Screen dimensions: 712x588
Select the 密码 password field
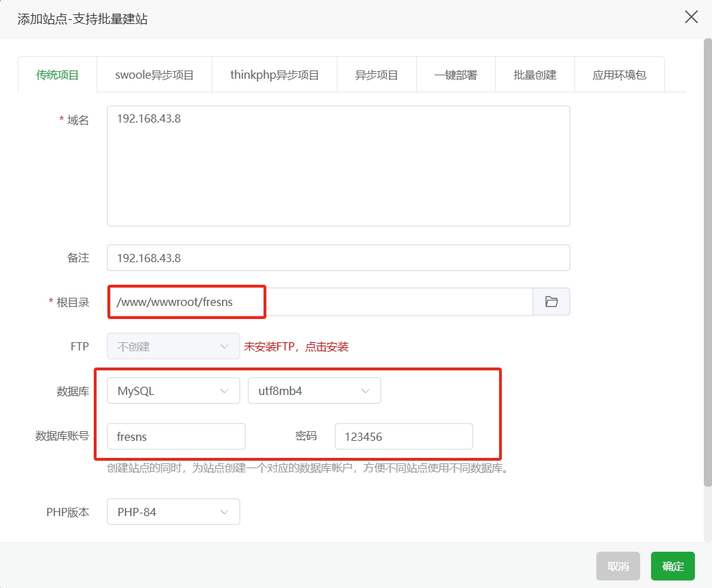pos(403,436)
